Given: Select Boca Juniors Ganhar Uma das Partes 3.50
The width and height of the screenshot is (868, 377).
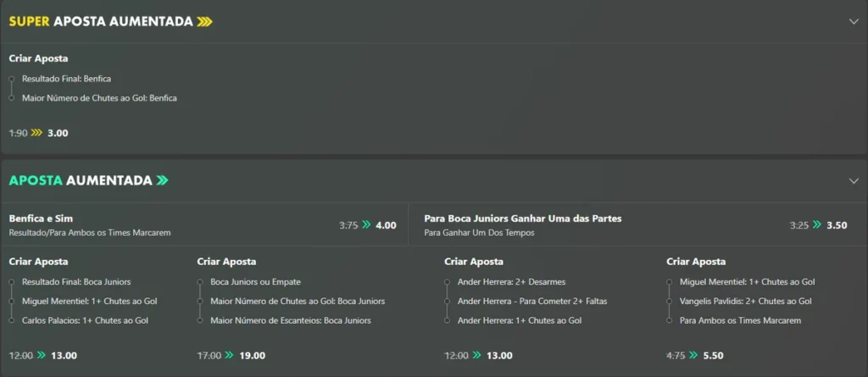Looking at the screenshot, I should click(x=837, y=225).
